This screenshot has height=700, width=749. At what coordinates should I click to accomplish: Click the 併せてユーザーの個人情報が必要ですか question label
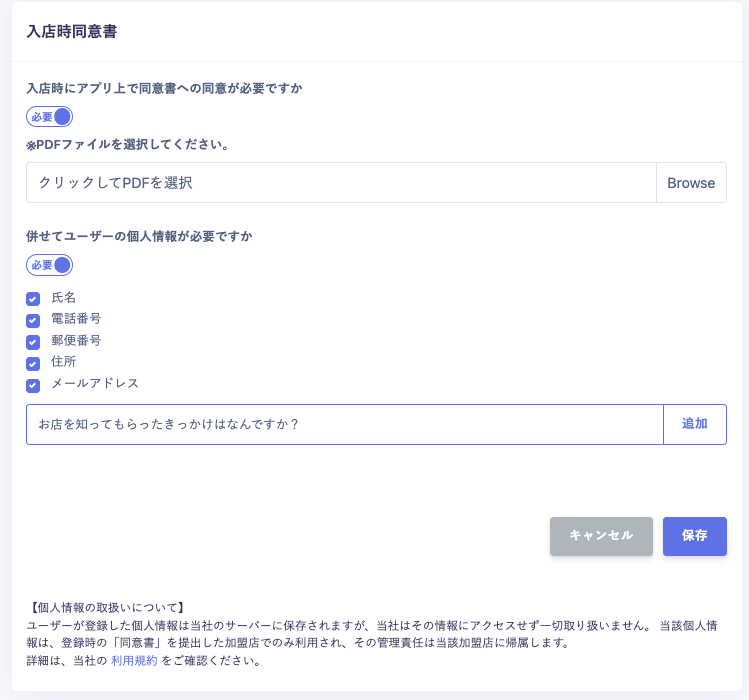(x=139, y=237)
